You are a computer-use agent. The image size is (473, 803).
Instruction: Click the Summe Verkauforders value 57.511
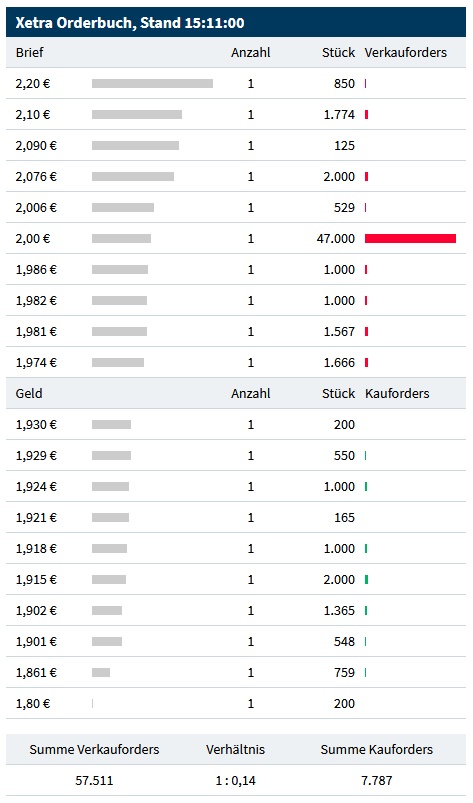click(94, 780)
